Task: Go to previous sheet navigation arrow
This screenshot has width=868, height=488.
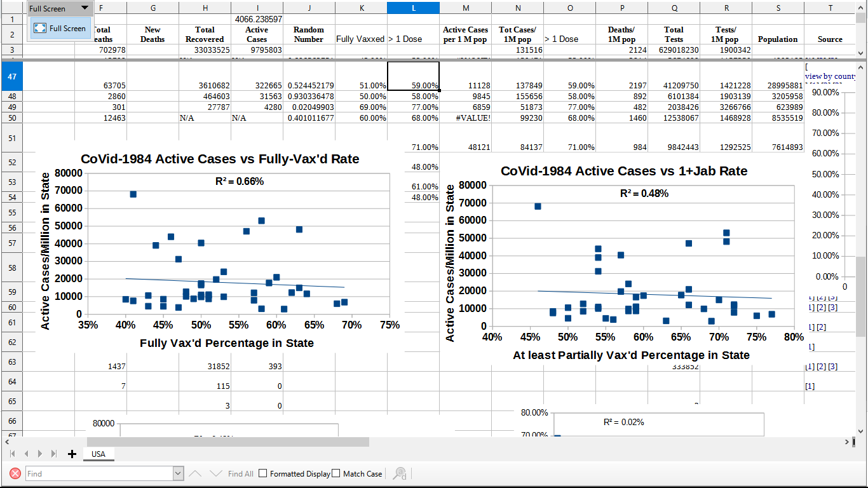Action: pyautogui.click(x=26, y=454)
